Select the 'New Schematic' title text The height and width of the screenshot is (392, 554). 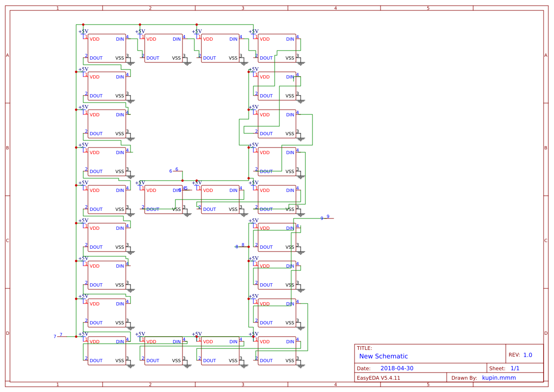click(x=383, y=357)
